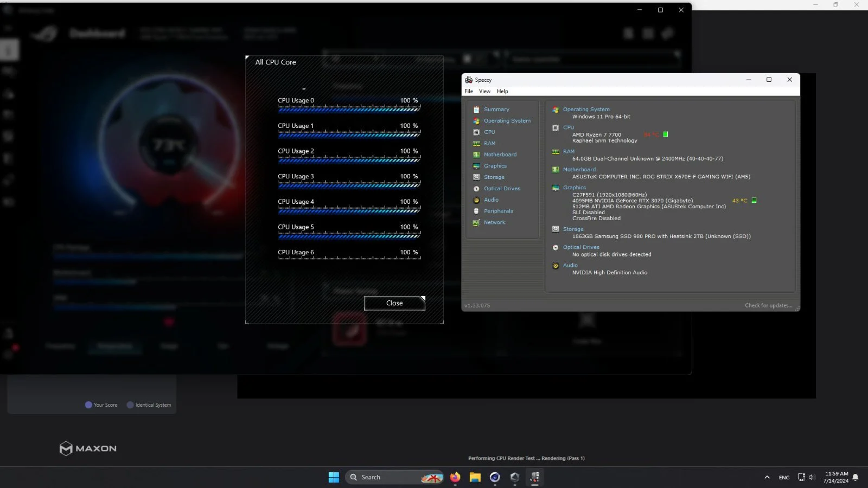Click the taskbar Search box
Image resolution: width=868 pixels, height=488 pixels.
click(x=395, y=477)
